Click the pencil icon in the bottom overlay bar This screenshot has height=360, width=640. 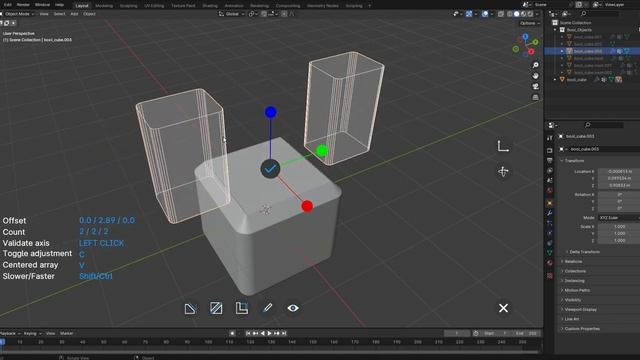point(267,308)
